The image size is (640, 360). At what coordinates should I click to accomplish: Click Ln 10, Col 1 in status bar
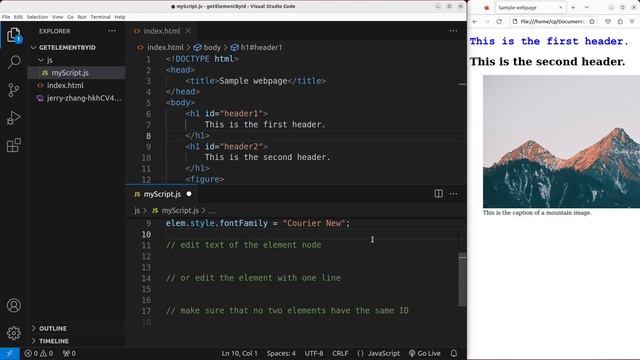(x=240, y=353)
